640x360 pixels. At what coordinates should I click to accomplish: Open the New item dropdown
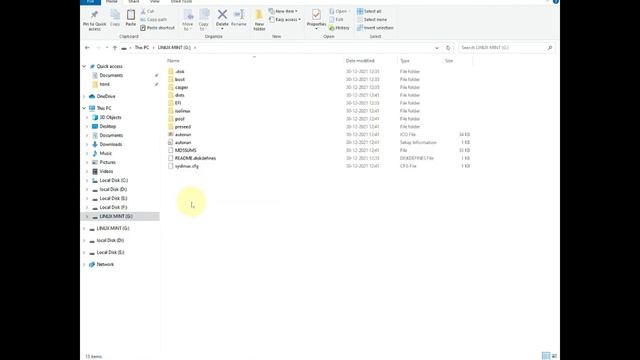click(283, 11)
